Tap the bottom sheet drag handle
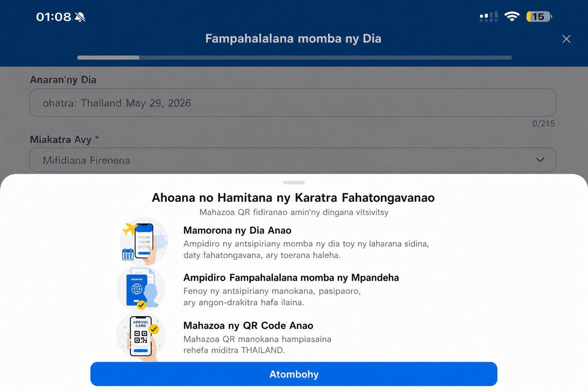The width and height of the screenshot is (588, 392). [x=294, y=183]
